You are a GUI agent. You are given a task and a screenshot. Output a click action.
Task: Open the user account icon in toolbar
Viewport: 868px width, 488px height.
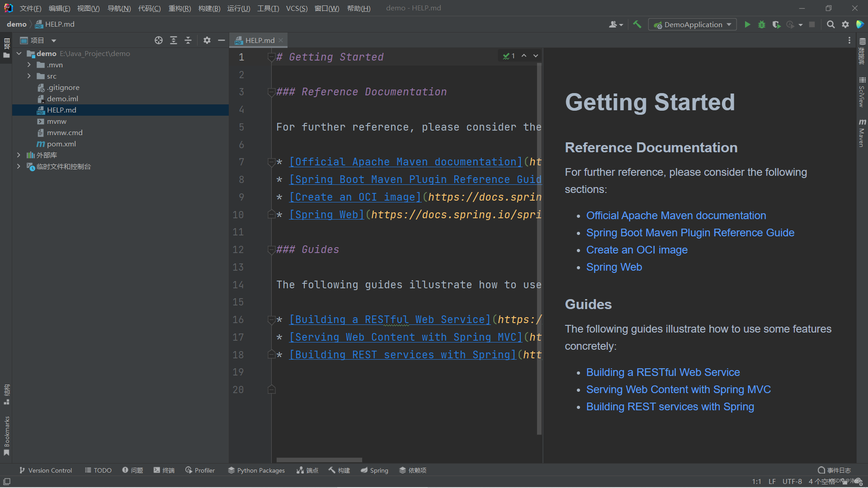(615, 24)
